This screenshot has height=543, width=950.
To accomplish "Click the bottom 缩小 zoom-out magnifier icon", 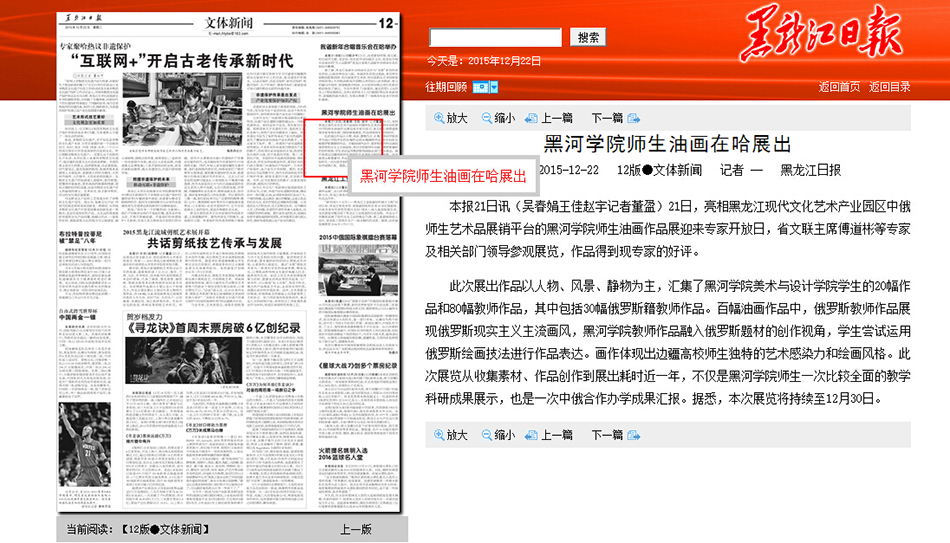I will pos(486,435).
